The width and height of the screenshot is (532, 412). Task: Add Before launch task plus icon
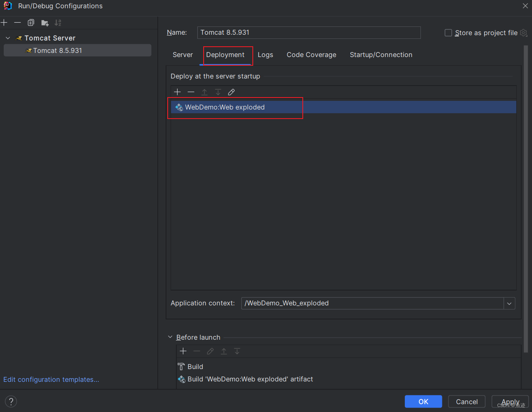pos(183,351)
